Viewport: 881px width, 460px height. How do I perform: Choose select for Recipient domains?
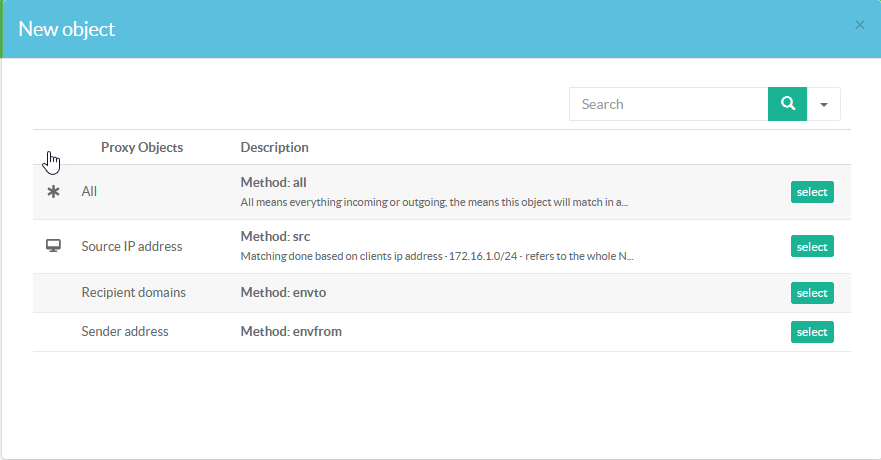pyautogui.click(x=811, y=293)
